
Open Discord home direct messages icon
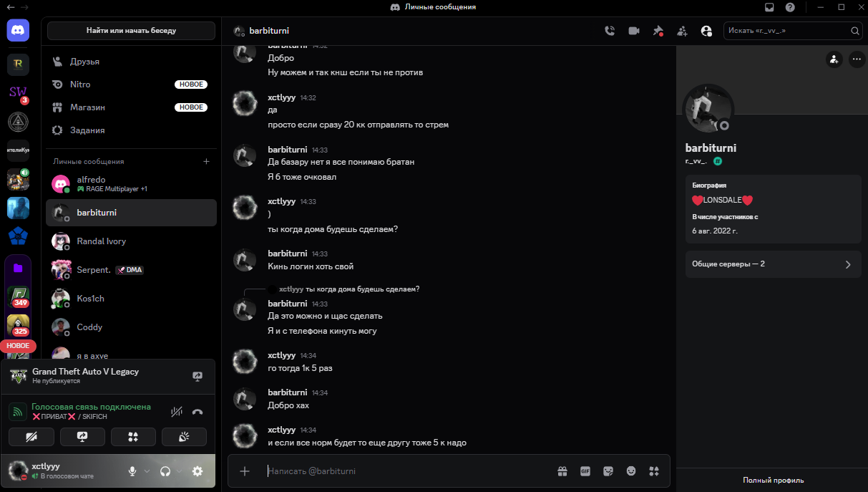click(18, 31)
